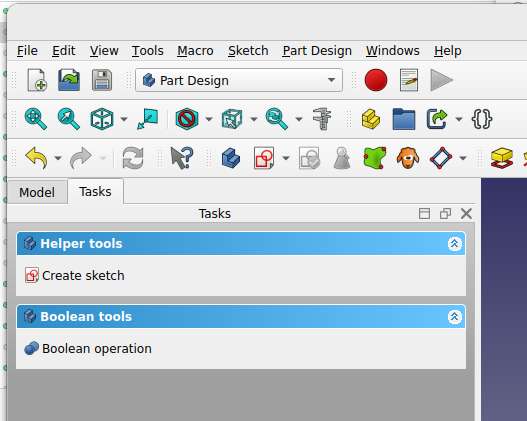Expand the standard views dropdown arrow

coord(124,119)
